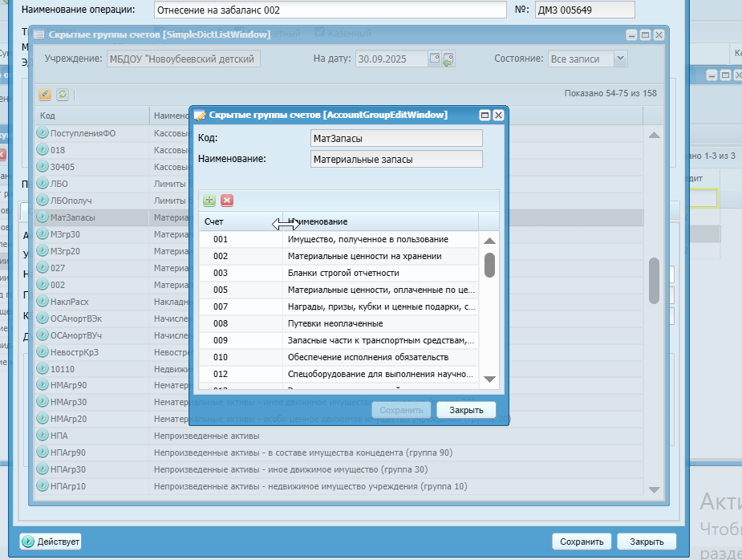The image size is (742, 560).
Task: Click the Наименование field with Материальные запасы
Action: (x=396, y=159)
